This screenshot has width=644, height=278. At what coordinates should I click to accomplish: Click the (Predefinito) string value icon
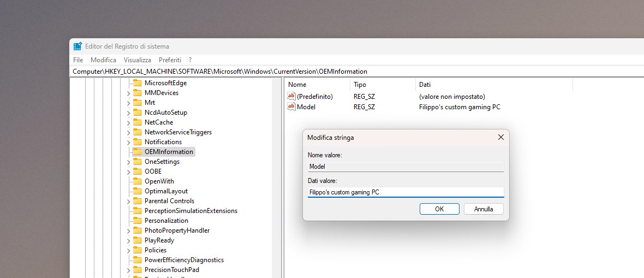tap(291, 97)
